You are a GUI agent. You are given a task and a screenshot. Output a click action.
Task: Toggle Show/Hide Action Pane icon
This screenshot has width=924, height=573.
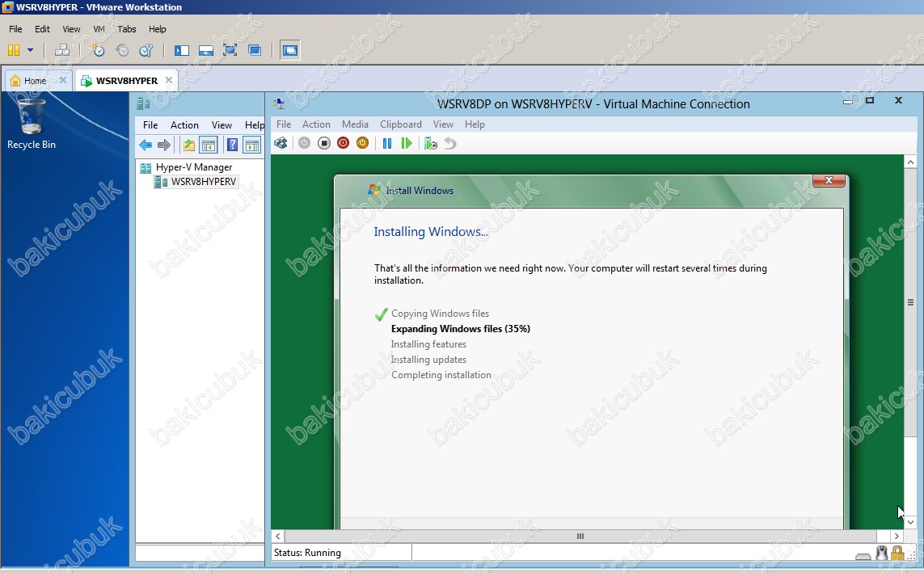pyautogui.click(x=251, y=145)
